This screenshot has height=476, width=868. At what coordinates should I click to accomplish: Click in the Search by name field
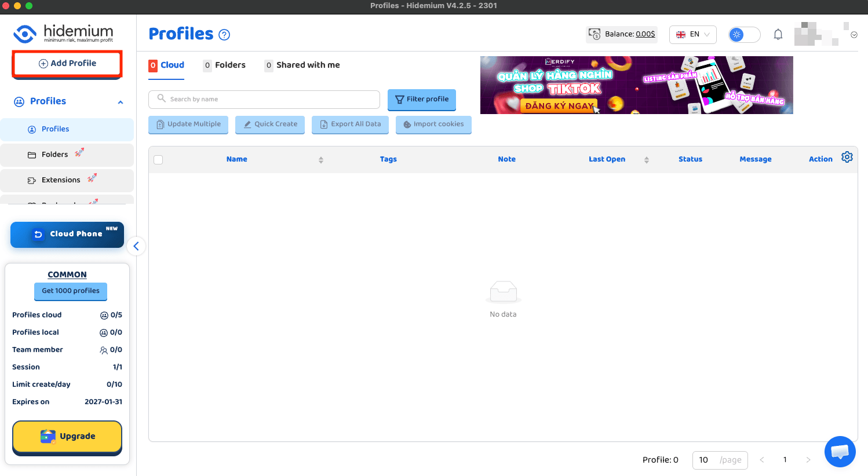pos(264,99)
